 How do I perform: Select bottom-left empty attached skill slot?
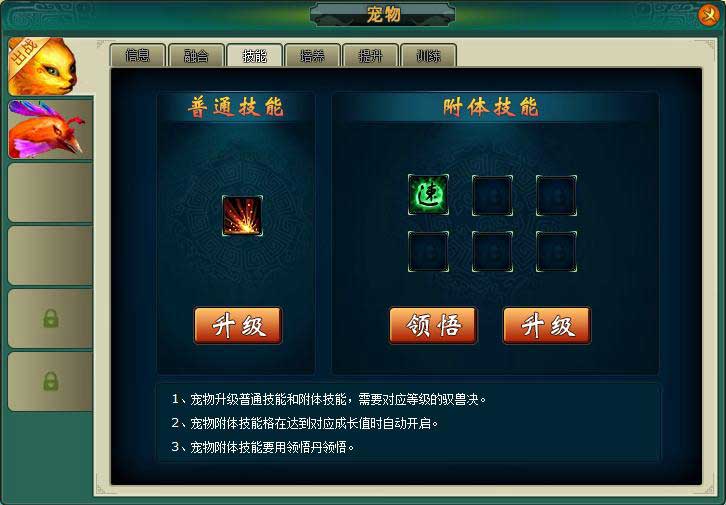[x=428, y=251]
